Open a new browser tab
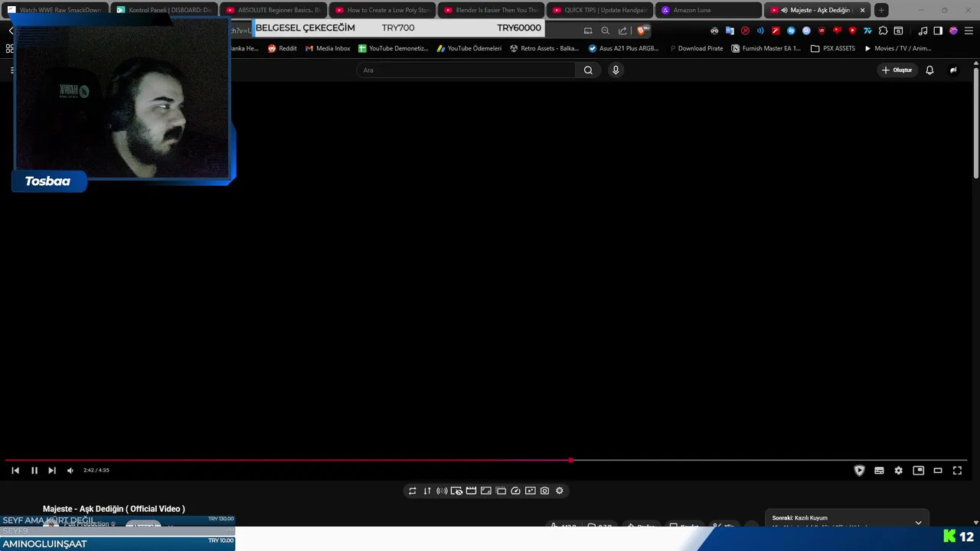 click(x=881, y=10)
